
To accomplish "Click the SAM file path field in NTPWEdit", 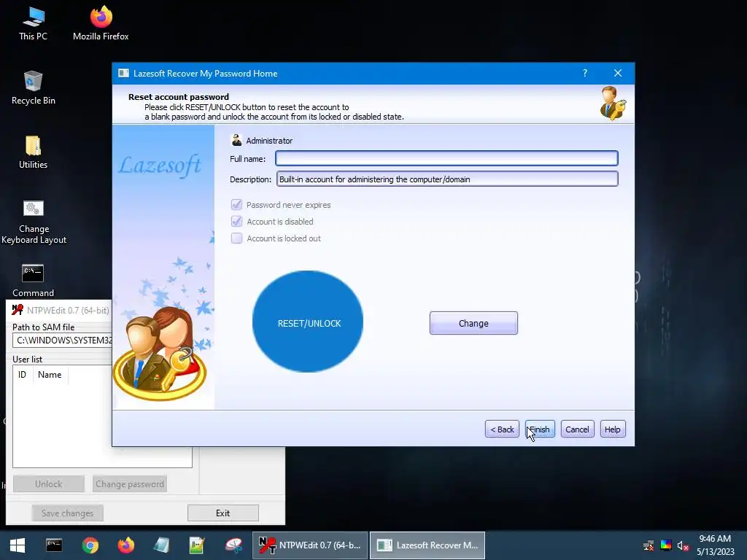I will point(63,340).
